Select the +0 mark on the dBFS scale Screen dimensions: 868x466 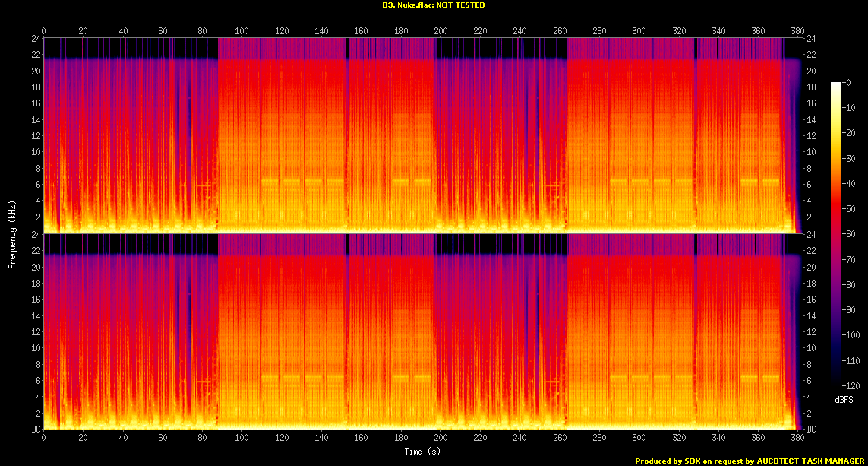click(x=848, y=83)
